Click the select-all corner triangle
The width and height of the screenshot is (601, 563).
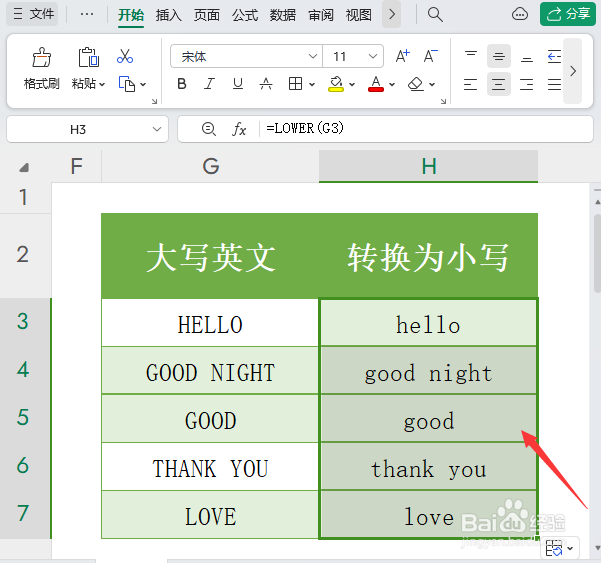24,167
